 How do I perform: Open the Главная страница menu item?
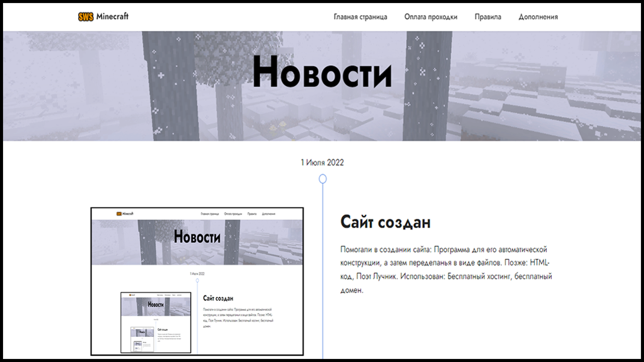pos(360,17)
